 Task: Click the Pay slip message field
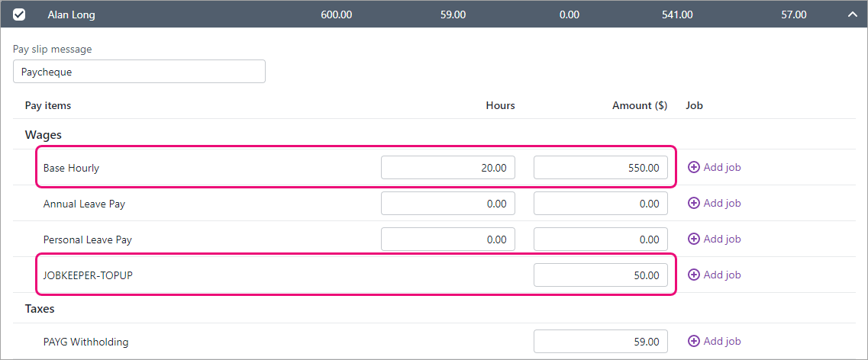[x=139, y=72]
